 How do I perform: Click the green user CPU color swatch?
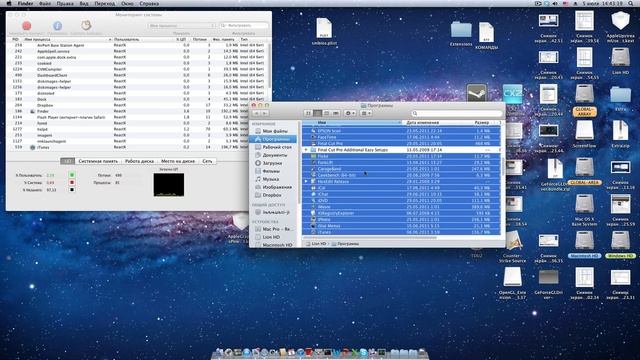click(x=72, y=175)
